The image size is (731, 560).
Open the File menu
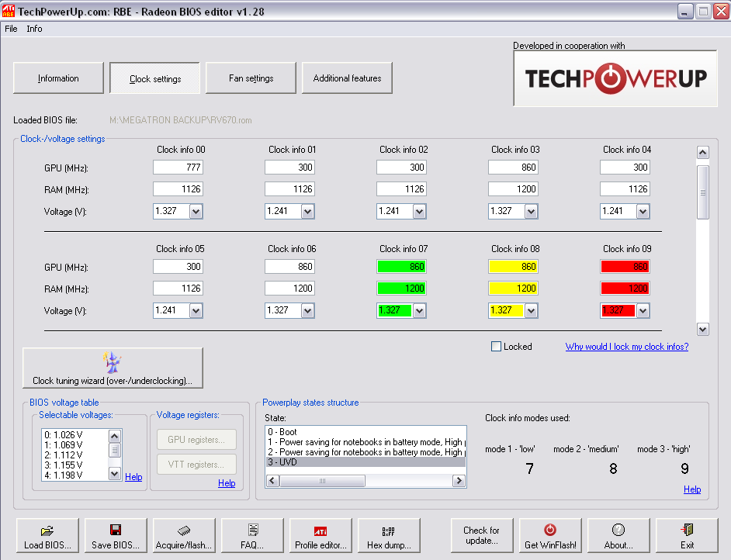[11, 29]
